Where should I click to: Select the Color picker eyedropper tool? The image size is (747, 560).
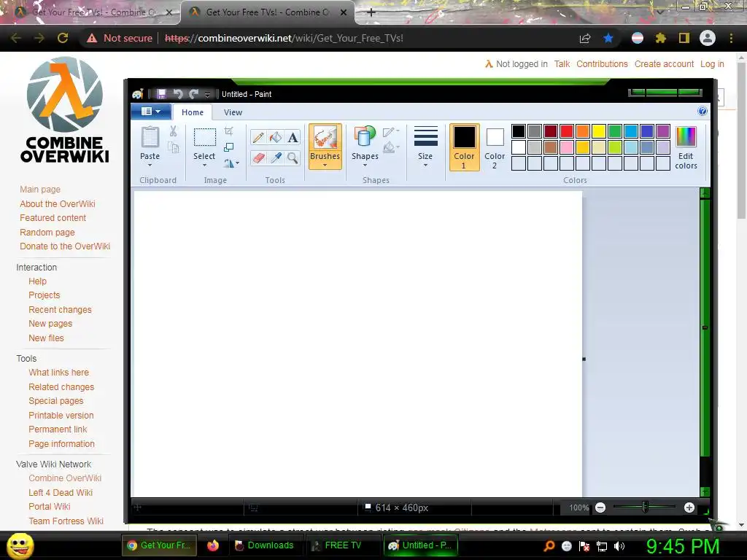[275, 157]
